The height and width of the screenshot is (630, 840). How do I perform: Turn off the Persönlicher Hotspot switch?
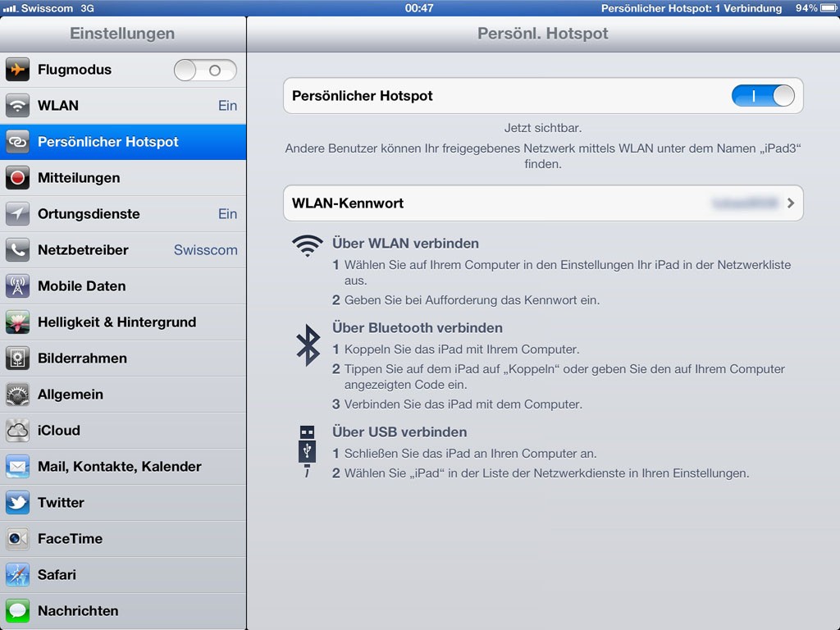click(763, 96)
